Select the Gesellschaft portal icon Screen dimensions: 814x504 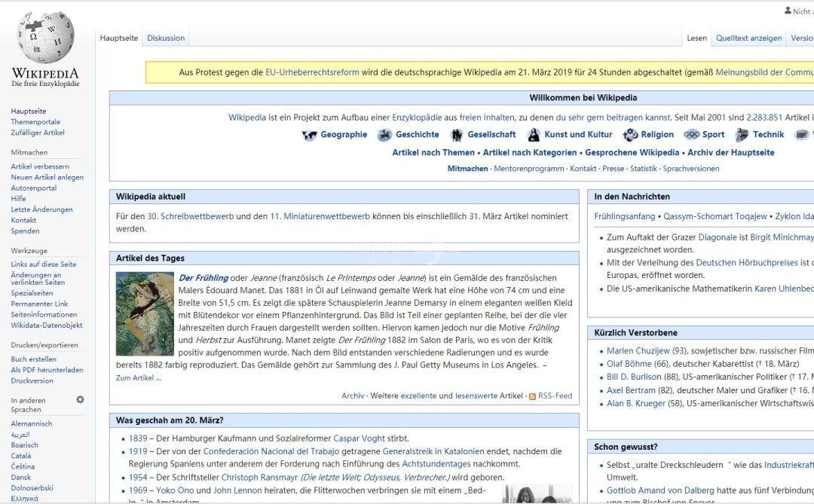tap(457, 135)
